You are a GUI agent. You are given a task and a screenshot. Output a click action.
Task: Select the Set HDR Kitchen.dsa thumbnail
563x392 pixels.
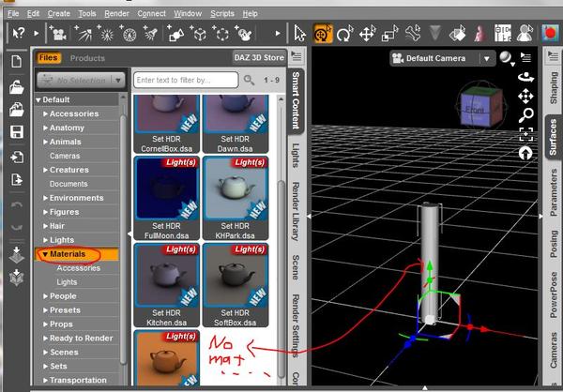click(x=166, y=285)
